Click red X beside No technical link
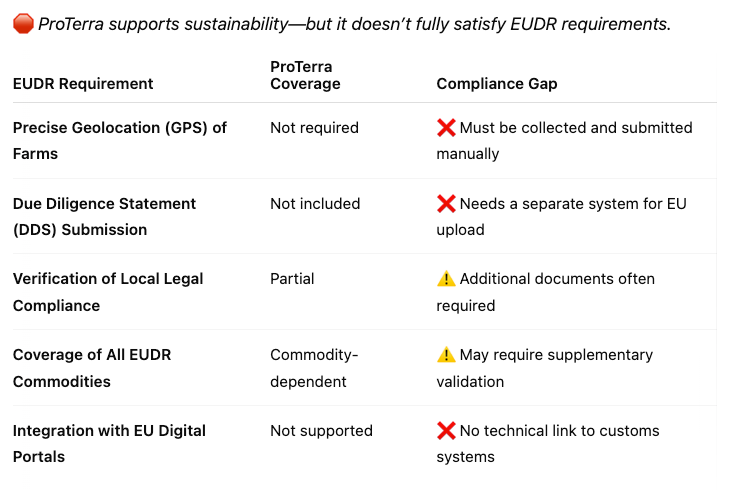Screen dimensions: 729x490 click(446, 430)
